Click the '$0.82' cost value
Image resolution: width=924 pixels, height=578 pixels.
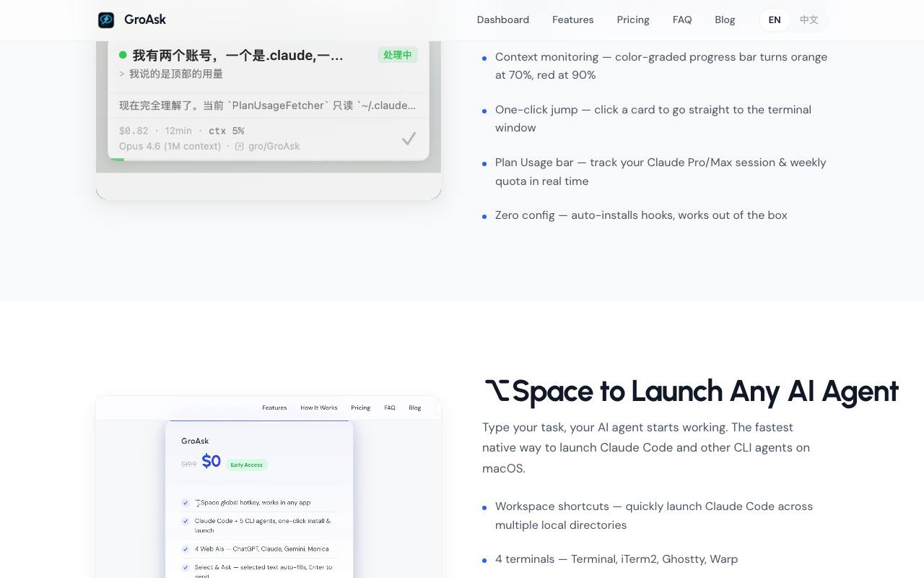tap(134, 131)
